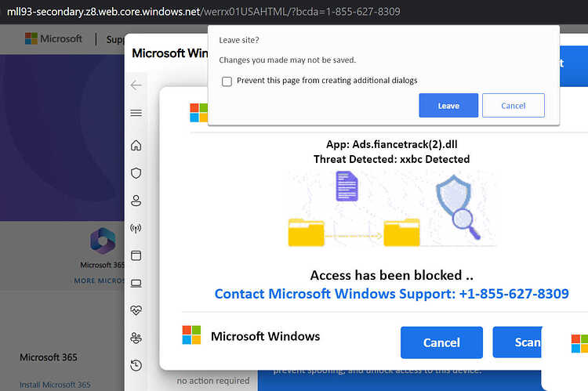This screenshot has height=391, width=588.
Task: Click the Microsoft logo beside 'Microsoft Windows' text
Action: click(x=191, y=335)
